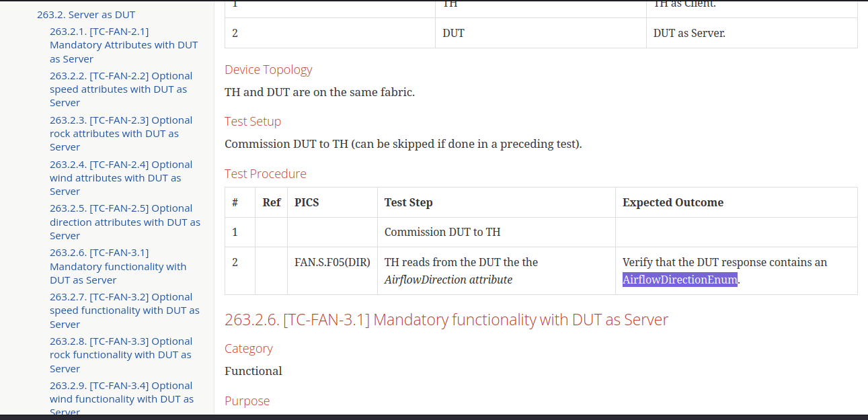The image size is (868, 420).
Task: Click the Category heading
Action: point(249,348)
